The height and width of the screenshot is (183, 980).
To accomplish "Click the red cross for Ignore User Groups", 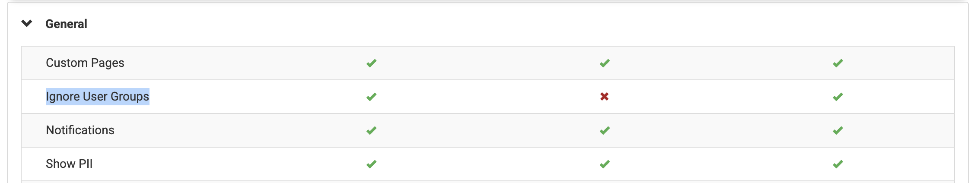I will 605,97.
